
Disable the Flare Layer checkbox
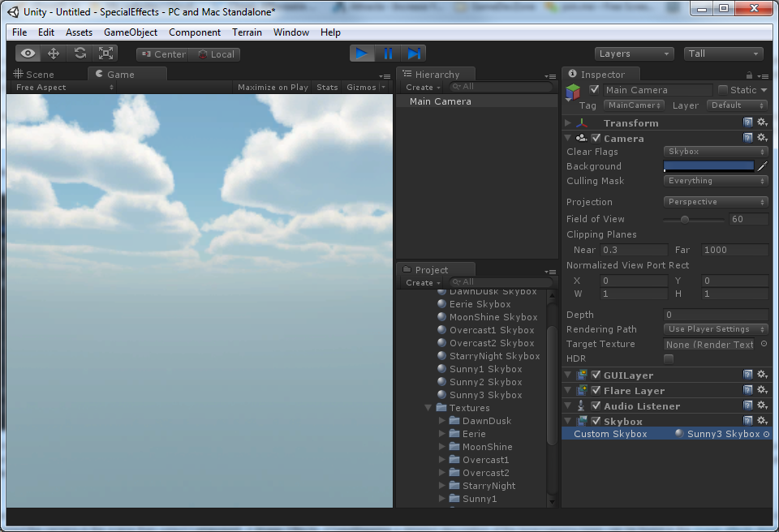click(x=596, y=390)
